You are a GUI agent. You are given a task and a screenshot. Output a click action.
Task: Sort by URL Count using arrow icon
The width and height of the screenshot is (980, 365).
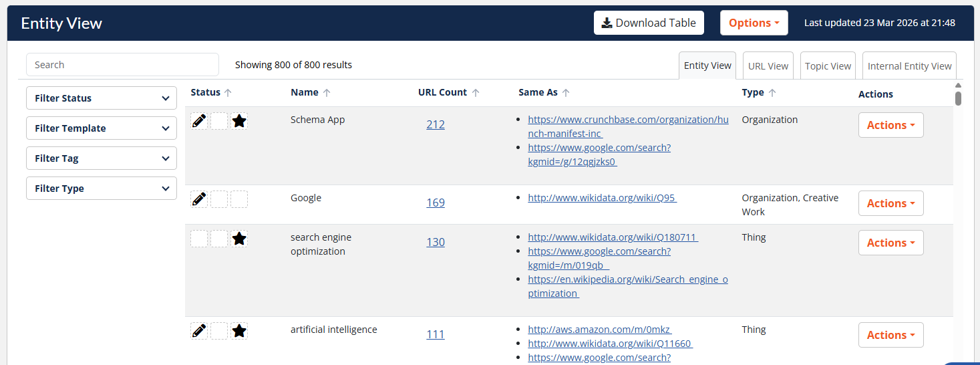point(476,93)
